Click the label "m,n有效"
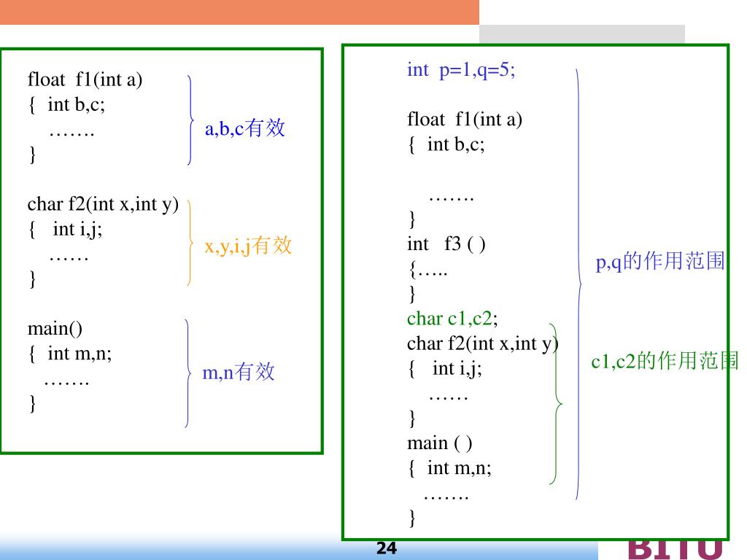 239,371
